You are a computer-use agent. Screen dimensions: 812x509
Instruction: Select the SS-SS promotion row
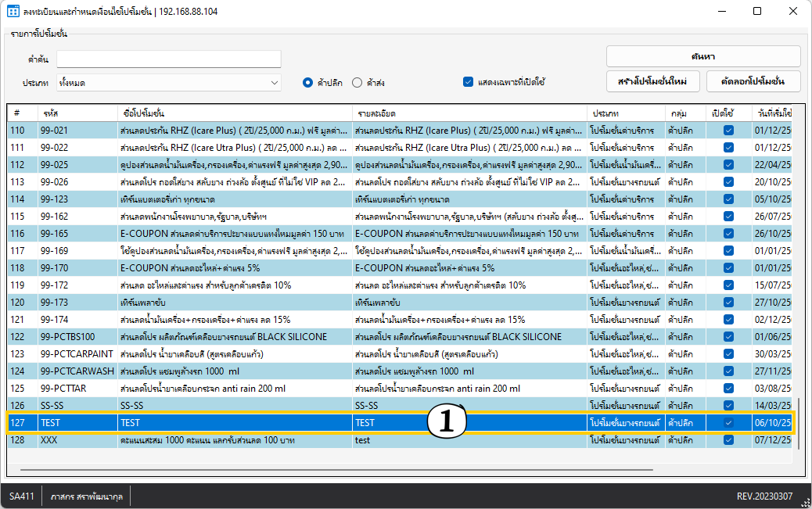tap(235, 406)
